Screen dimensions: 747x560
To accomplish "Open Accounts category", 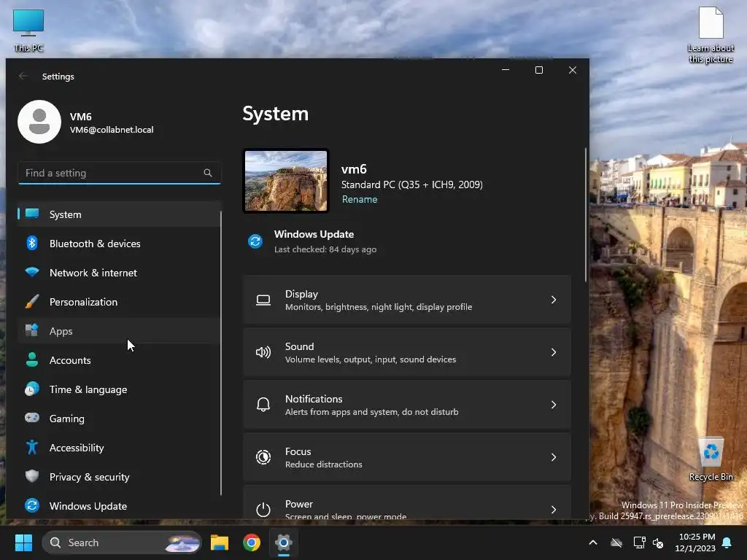I will click(x=119, y=360).
